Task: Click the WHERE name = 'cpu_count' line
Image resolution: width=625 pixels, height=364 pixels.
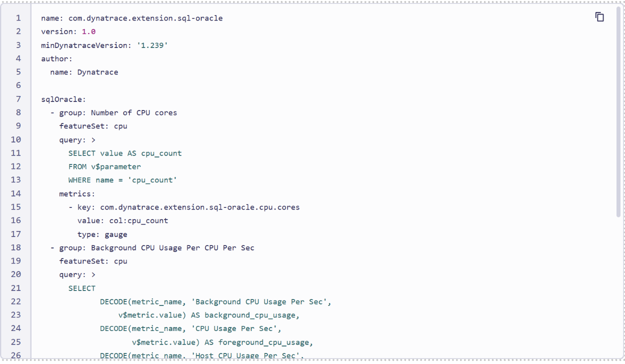Action: coord(122,180)
